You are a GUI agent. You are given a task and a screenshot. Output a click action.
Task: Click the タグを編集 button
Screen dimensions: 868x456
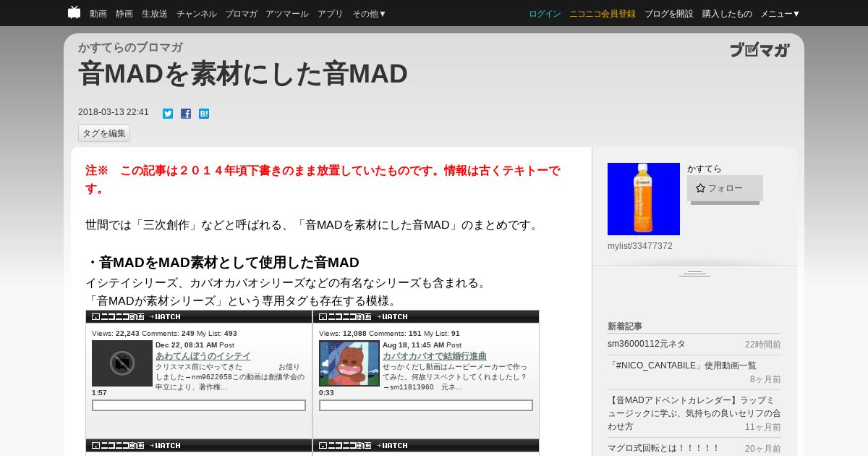coord(104,133)
